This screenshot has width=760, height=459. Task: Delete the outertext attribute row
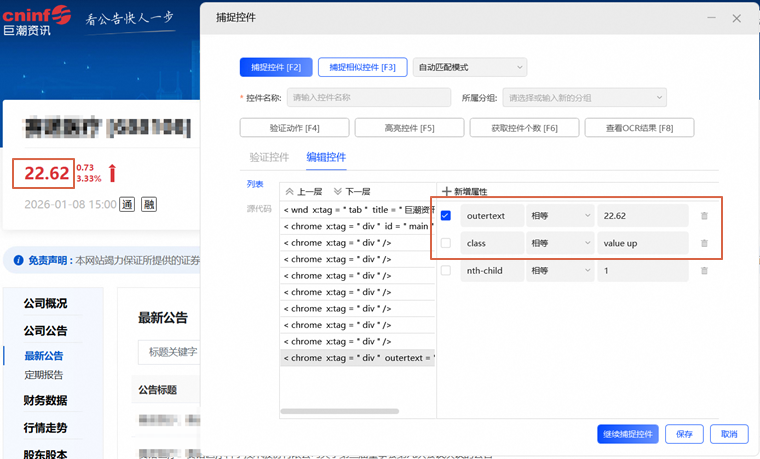coord(704,216)
